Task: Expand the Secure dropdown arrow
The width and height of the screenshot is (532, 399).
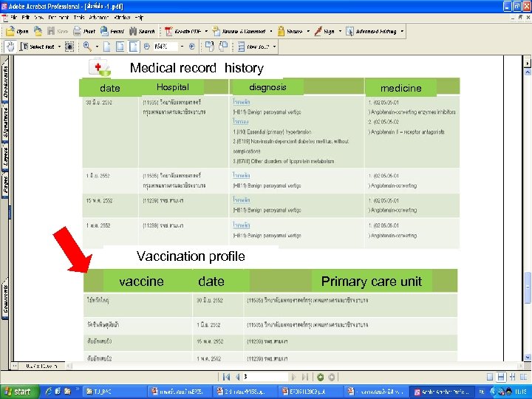Action: pyautogui.click(x=308, y=31)
